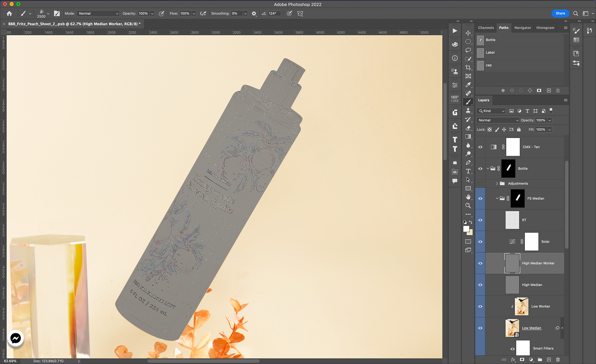Select the Label path
This screenshot has height=364, width=596.
pos(490,52)
